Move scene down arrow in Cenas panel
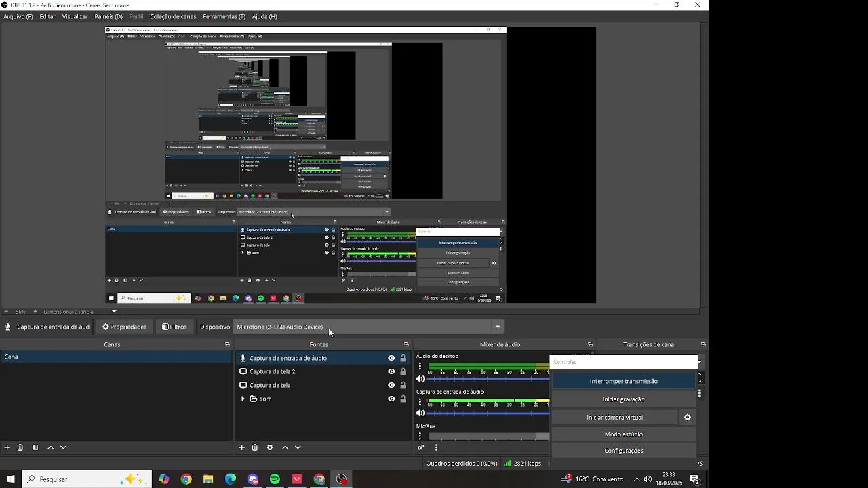 (x=63, y=447)
